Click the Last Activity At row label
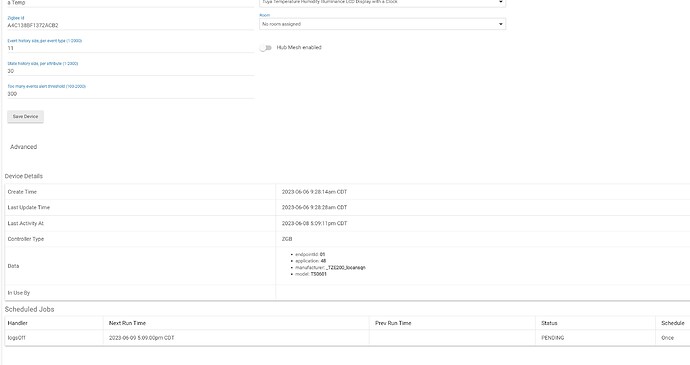 (26, 223)
